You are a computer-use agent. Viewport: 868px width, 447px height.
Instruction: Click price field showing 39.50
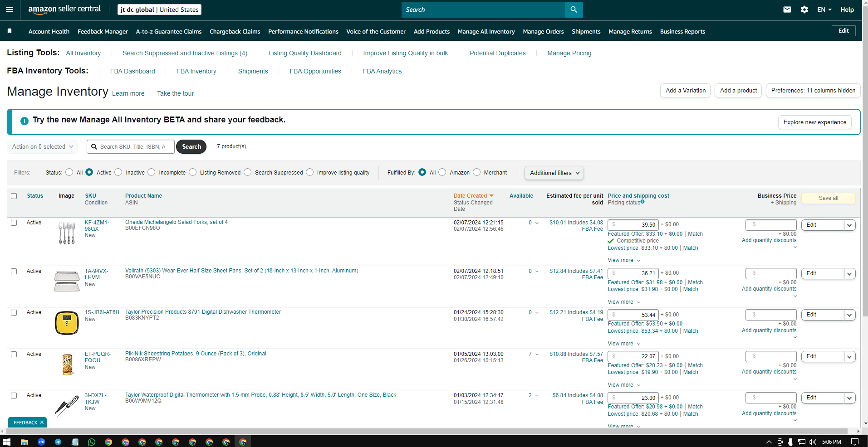(633, 225)
